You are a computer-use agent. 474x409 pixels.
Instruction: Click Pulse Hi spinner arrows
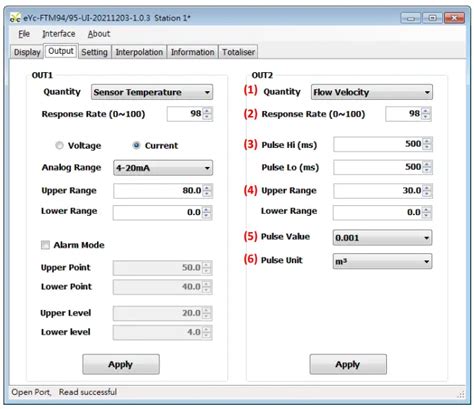click(x=427, y=144)
